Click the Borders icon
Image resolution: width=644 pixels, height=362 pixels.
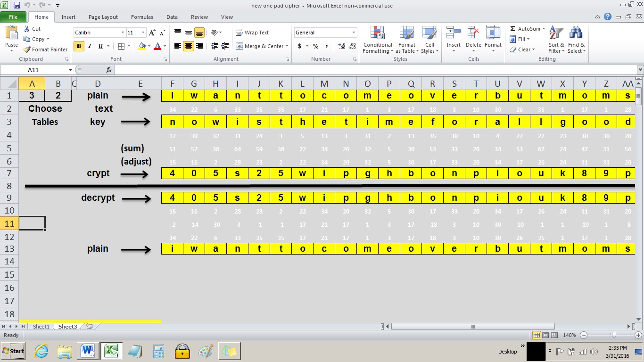tap(121, 46)
